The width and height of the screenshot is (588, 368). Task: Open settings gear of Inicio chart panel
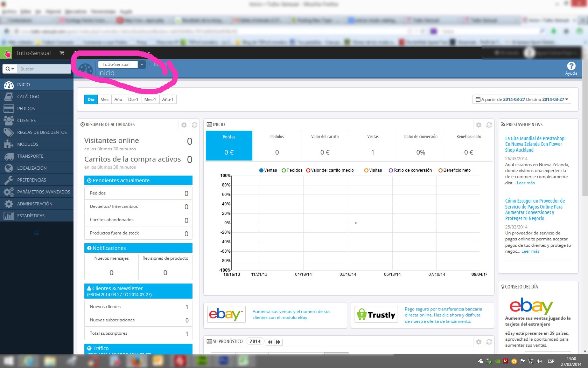coord(478,125)
